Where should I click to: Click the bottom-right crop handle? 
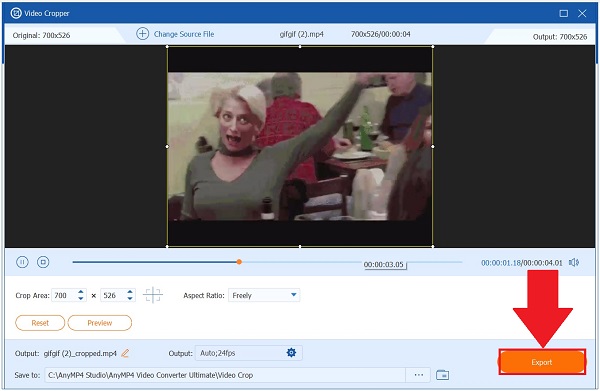pyautogui.click(x=433, y=246)
